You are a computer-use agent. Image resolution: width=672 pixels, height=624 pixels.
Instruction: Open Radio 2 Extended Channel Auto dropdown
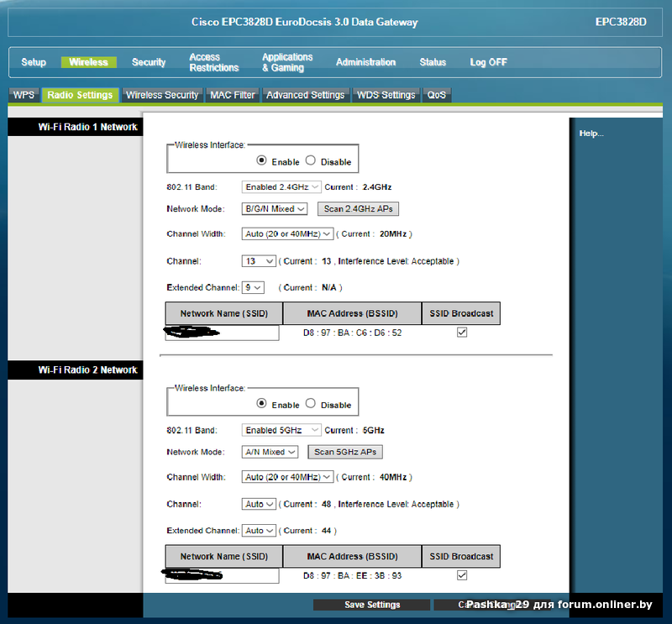coord(259,531)
